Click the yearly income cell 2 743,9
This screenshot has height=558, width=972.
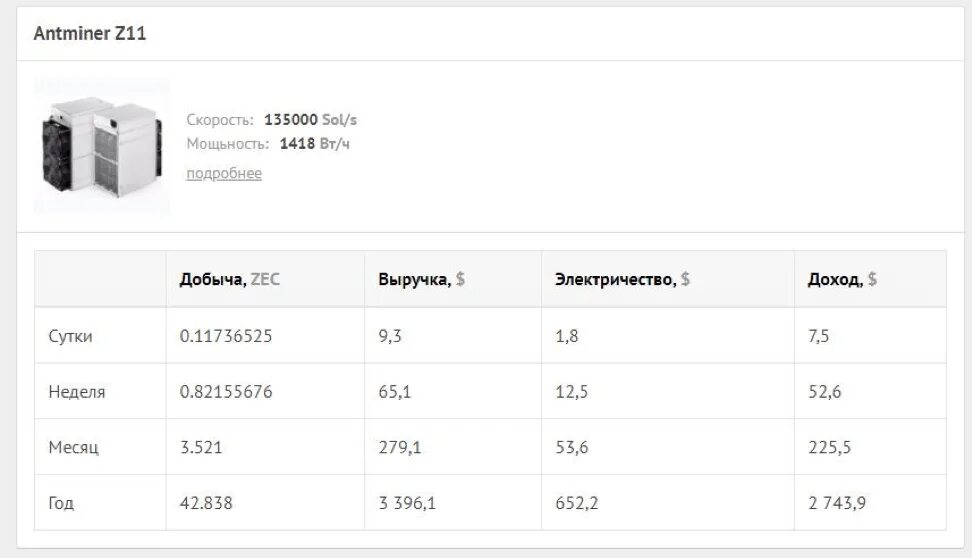[837, 503]
